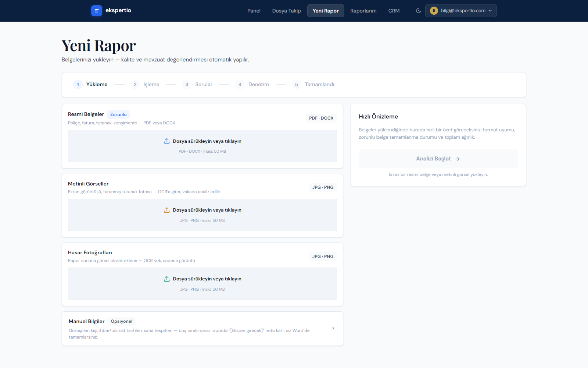Click the Resmi Belgeler file drop zone
This screenshot has height=368, width=588.
point(202,146)
